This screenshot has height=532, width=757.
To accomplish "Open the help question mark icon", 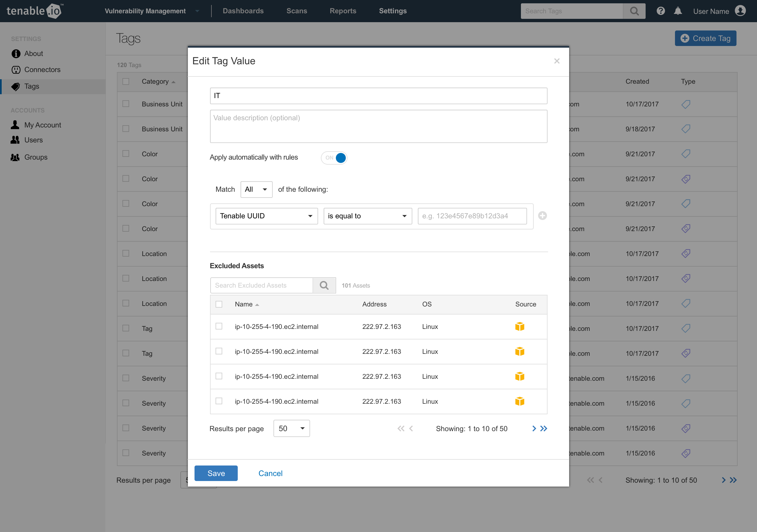I will pos(660,11).
